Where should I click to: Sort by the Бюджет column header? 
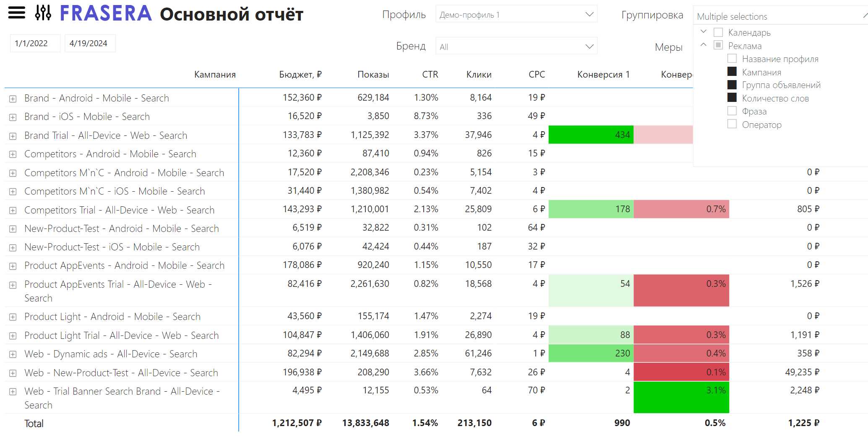[300, 75]
